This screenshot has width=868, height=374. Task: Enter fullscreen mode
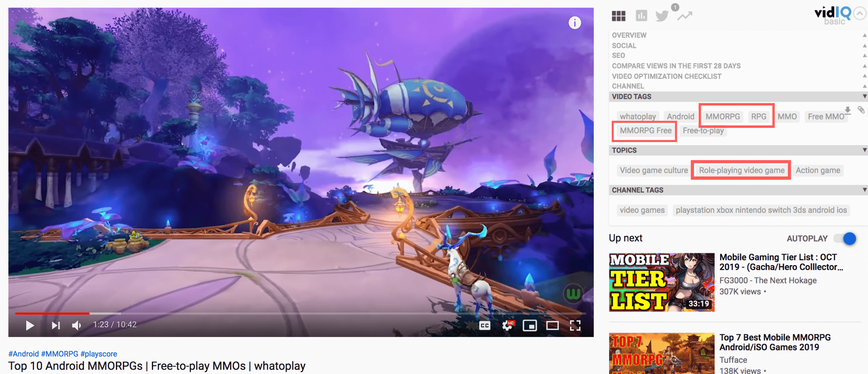(x=575, y=325)
